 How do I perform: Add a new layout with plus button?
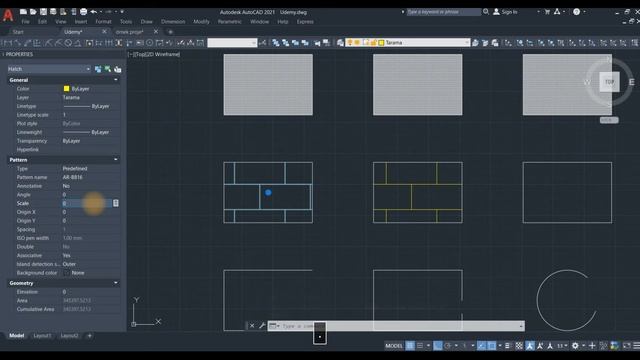(x=89, y=336)
